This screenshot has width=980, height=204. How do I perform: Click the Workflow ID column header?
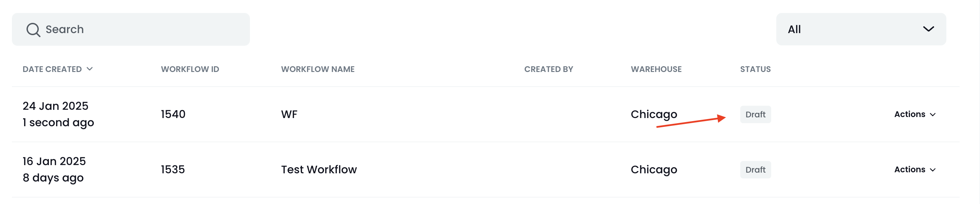point(190,69)
